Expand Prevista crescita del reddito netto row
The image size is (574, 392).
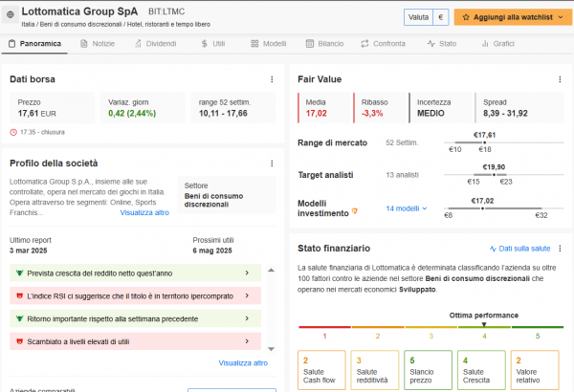click(136, 273)
